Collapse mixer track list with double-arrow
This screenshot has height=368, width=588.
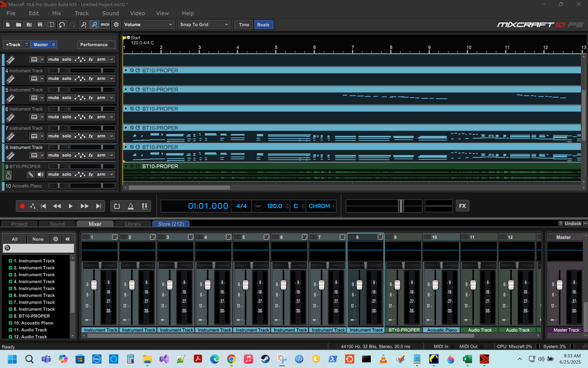pyautogui.click(x=68, y=239)
